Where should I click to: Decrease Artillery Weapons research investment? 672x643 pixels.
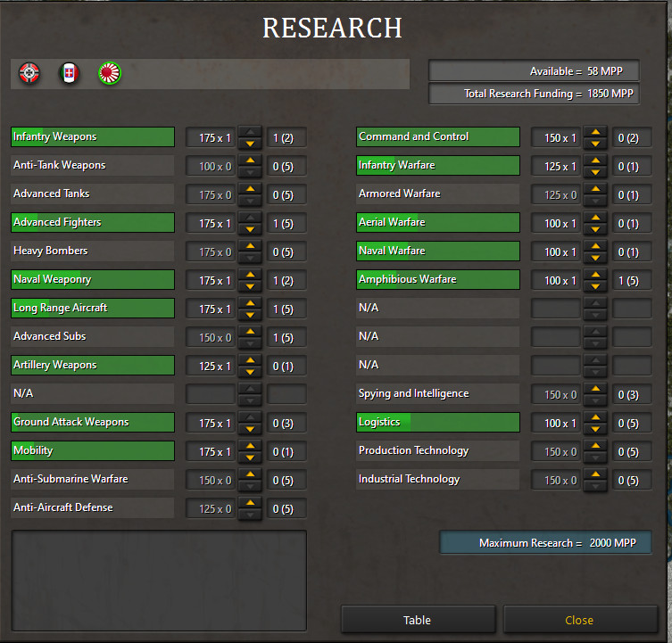tap(250, 372)
